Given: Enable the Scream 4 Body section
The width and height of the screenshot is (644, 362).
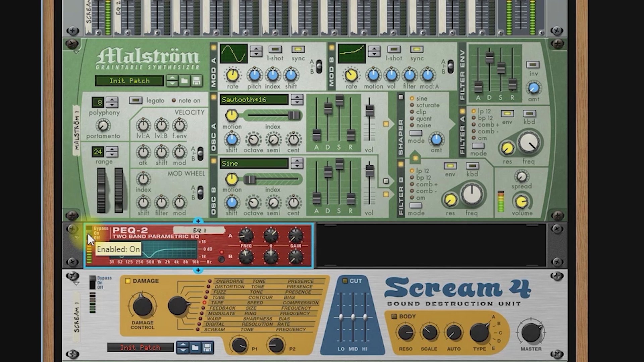Looking at the screenshot, I should tap(394, 316).
